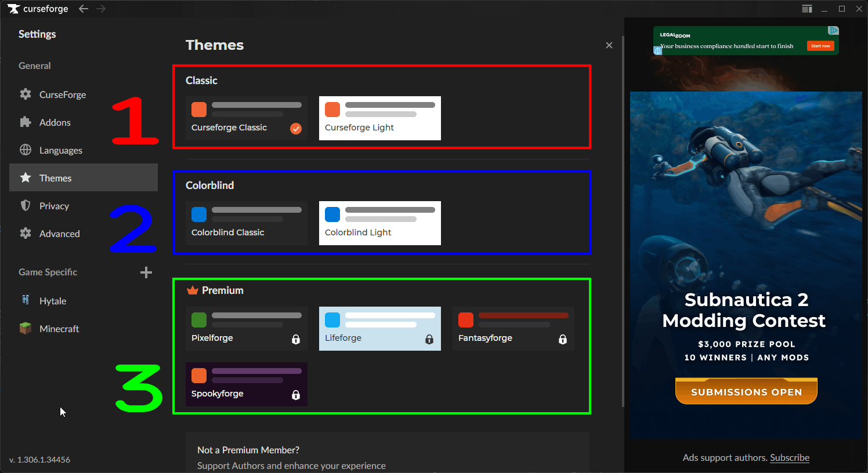Select the Minecraft grass block icon
This screenshot has width=868, height=473.
[x=26, y=328]
